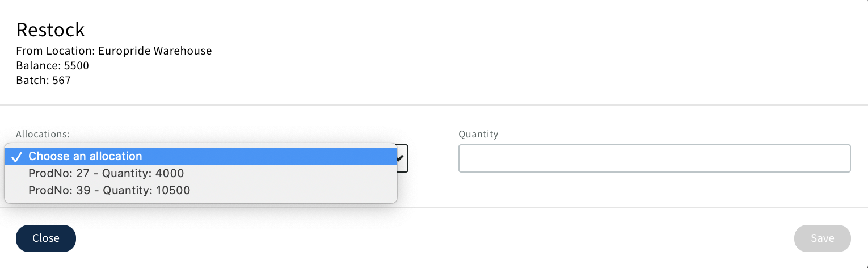
Task: Click the 5500 balance value
Action: click(x=77, y=65)
